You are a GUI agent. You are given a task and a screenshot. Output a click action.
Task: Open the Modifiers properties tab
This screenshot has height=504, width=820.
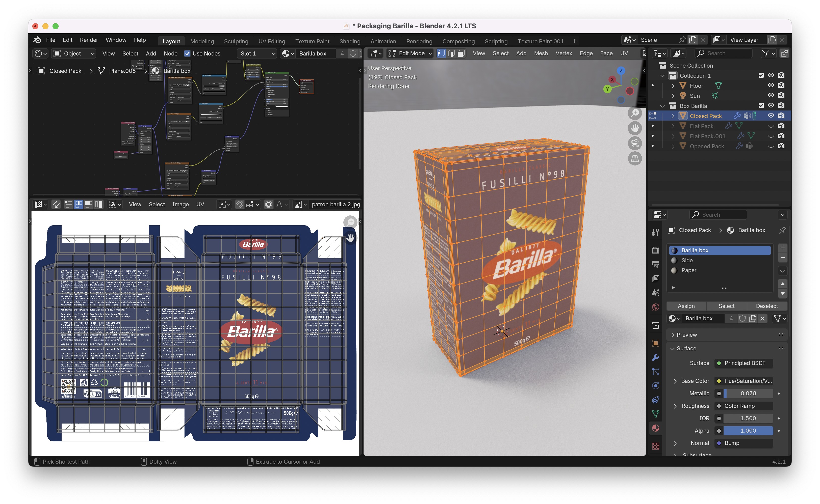click(x=655, y=358)
